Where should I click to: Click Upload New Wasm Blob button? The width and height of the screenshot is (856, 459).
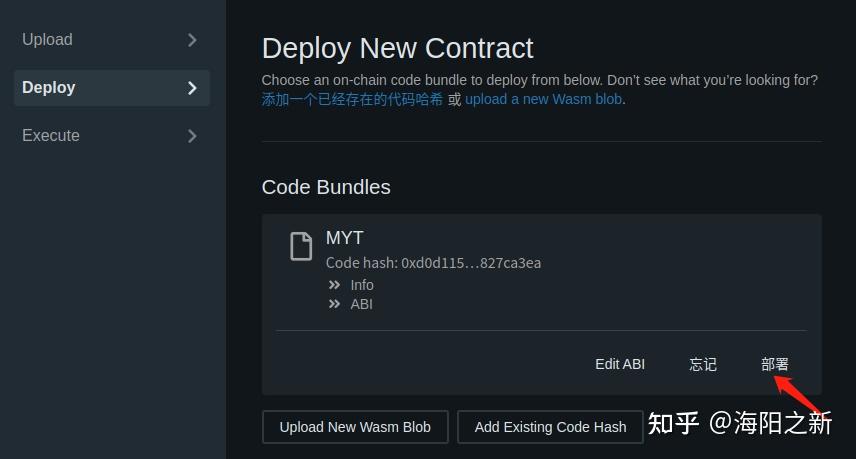[355, 427]
